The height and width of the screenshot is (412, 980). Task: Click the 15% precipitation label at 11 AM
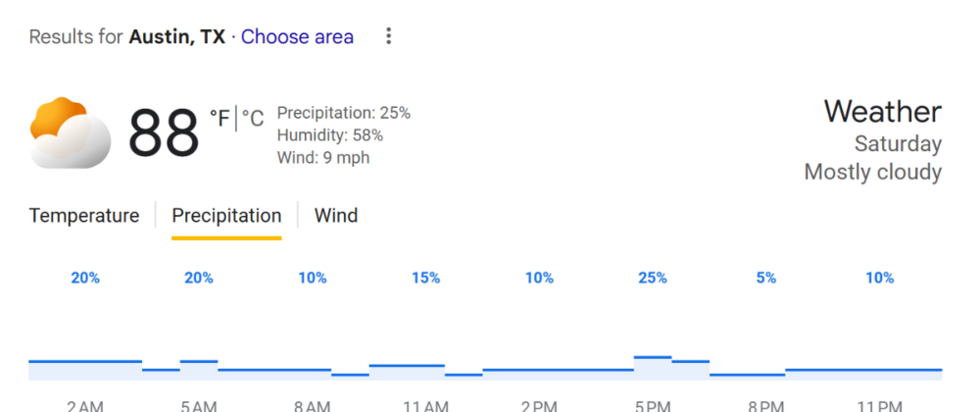pos(425,279)
